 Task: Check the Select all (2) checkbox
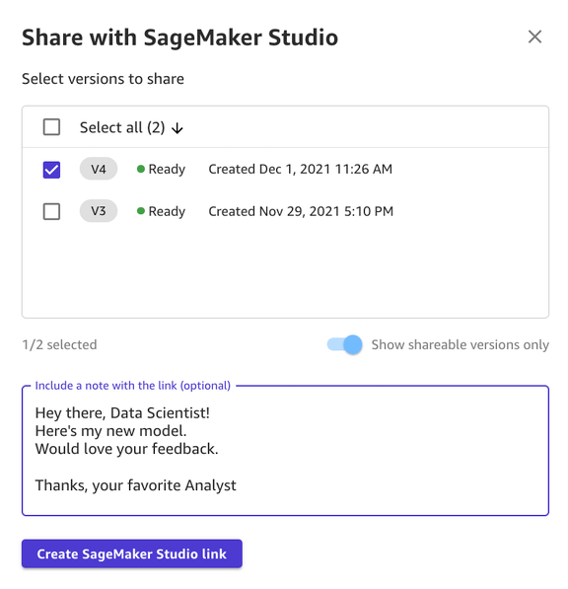point(51,127)
